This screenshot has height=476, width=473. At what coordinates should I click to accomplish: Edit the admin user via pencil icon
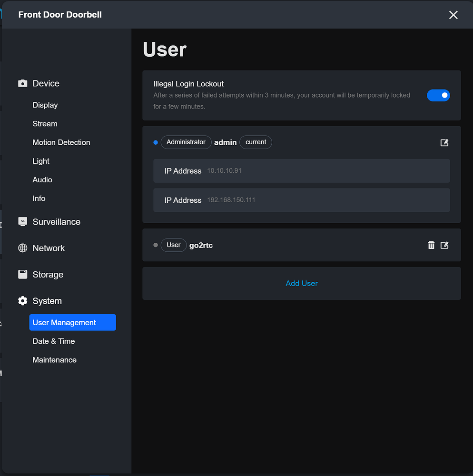[444, 142]
